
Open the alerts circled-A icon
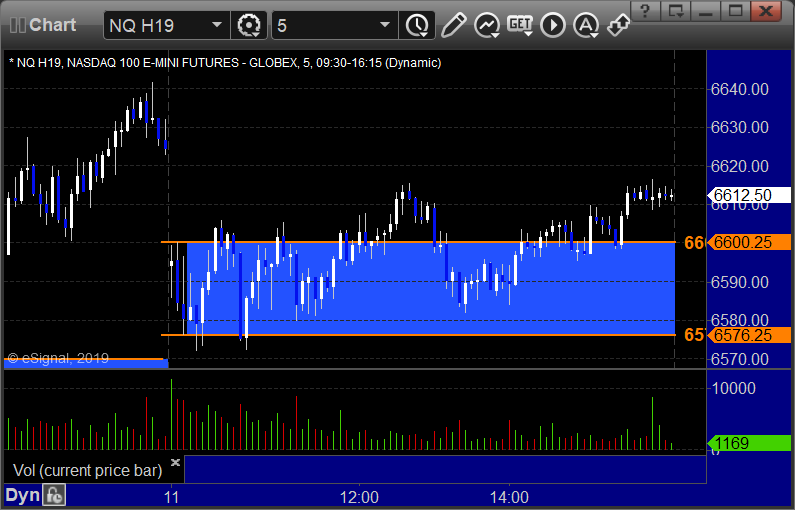coord(586,25)
